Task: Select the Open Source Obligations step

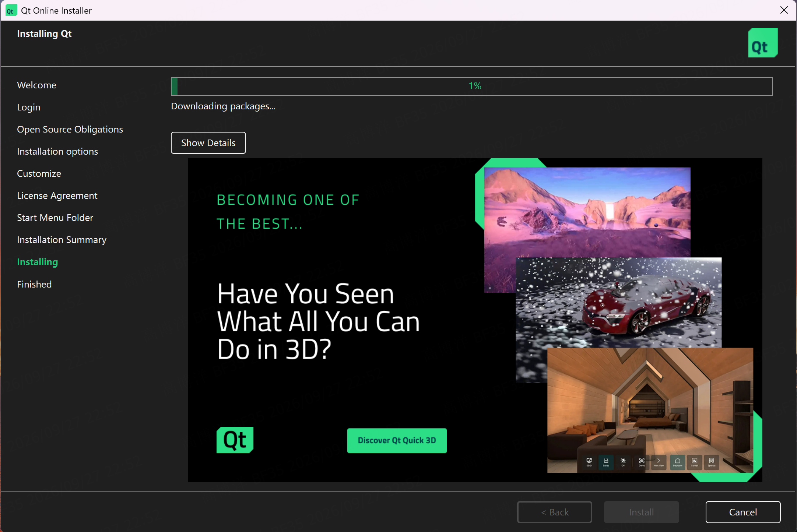Action: point(70,129)
